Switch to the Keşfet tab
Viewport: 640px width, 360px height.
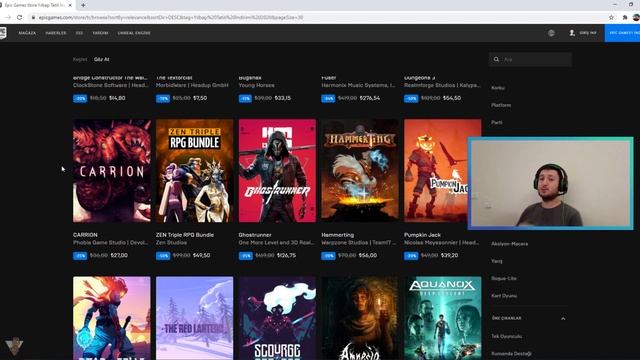[80, 59]
